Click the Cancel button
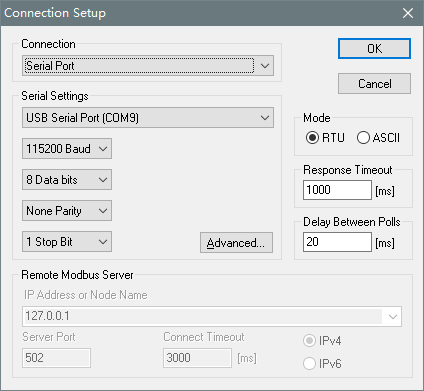Image resolution: width=424 pixels, height=391 pixels. (x=374, y=84)
